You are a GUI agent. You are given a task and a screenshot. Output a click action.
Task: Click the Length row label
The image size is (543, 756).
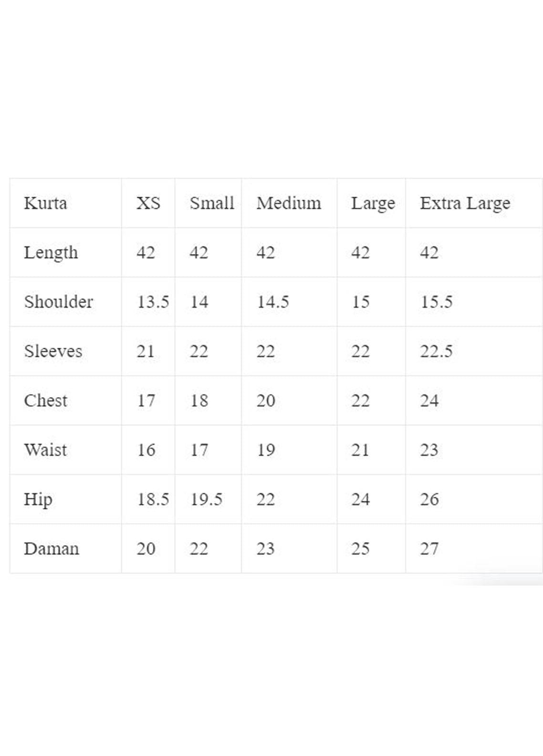51,253
